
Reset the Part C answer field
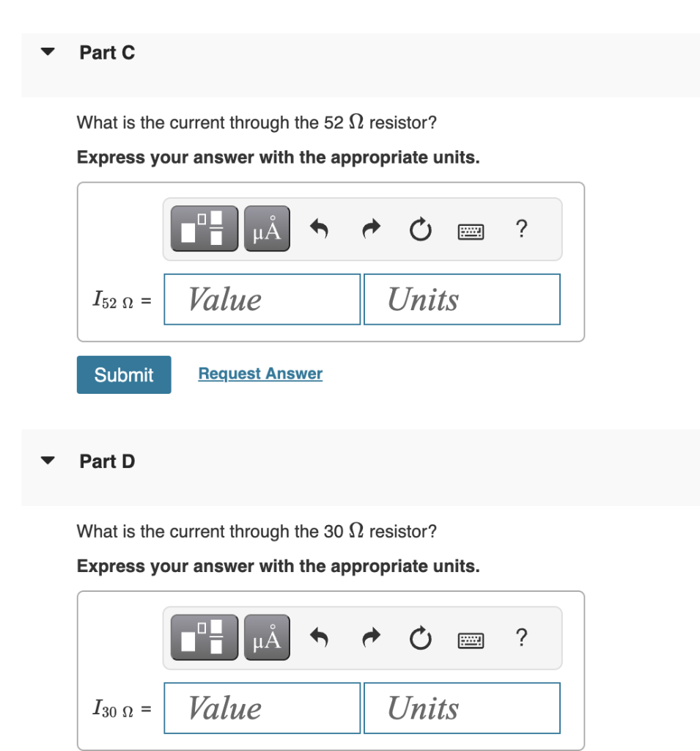point(421,229)
